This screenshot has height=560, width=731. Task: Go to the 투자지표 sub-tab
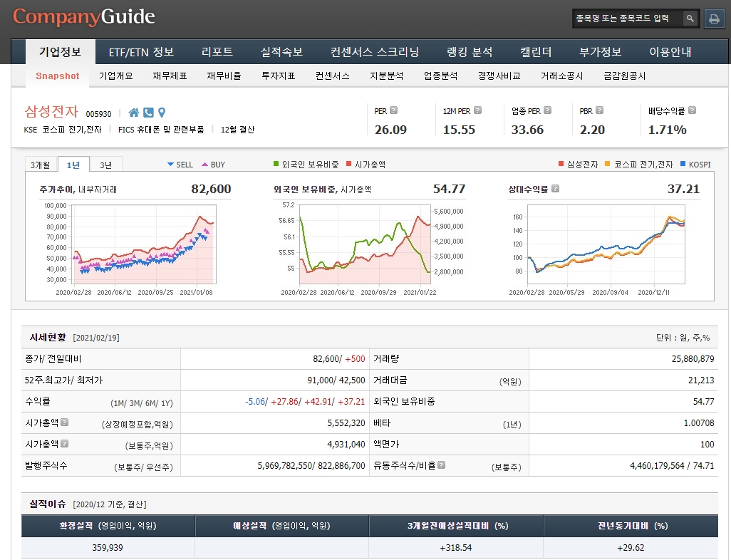tap(279, 76)
